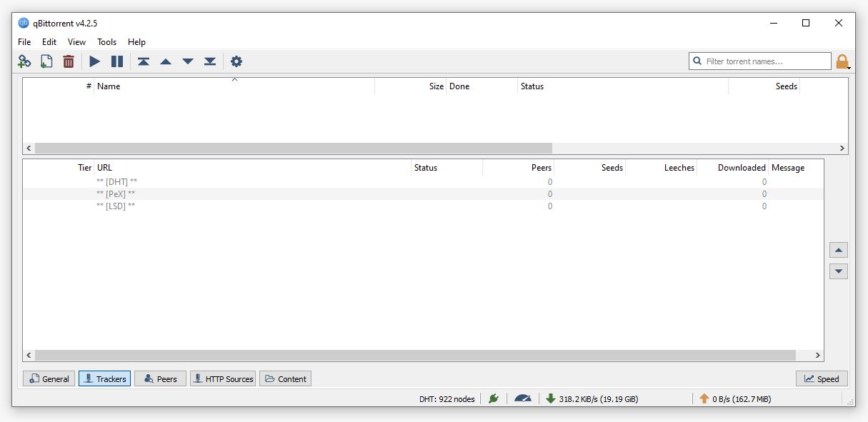This screenshot has height=422, width=868.
Task: Open the Edit menu
Action: coord(49,42)
